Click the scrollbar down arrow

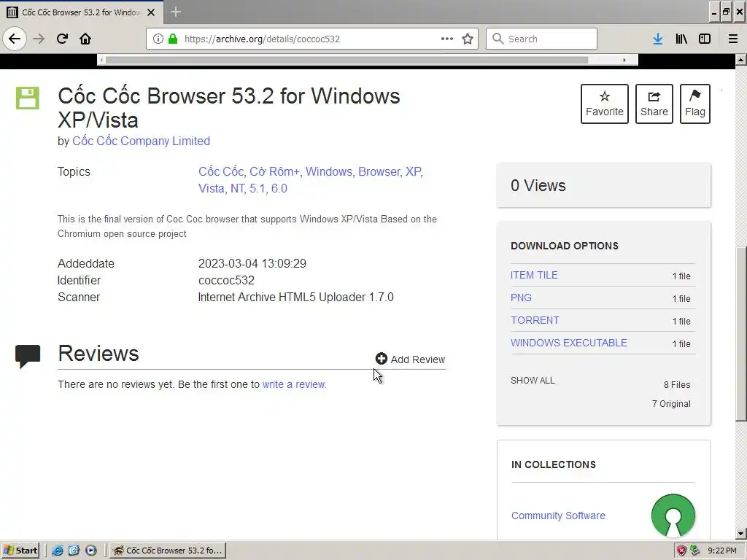click(741, 534)
